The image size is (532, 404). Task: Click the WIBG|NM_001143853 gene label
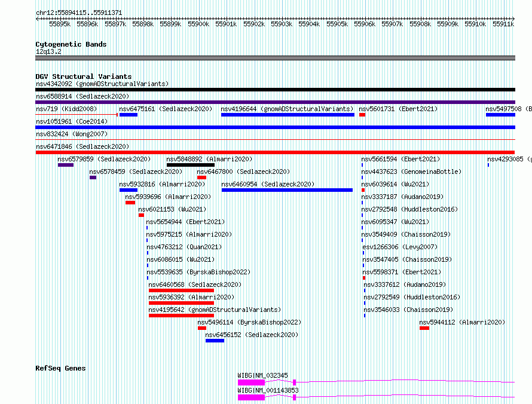pyautogui.click(x=268, y=390)
